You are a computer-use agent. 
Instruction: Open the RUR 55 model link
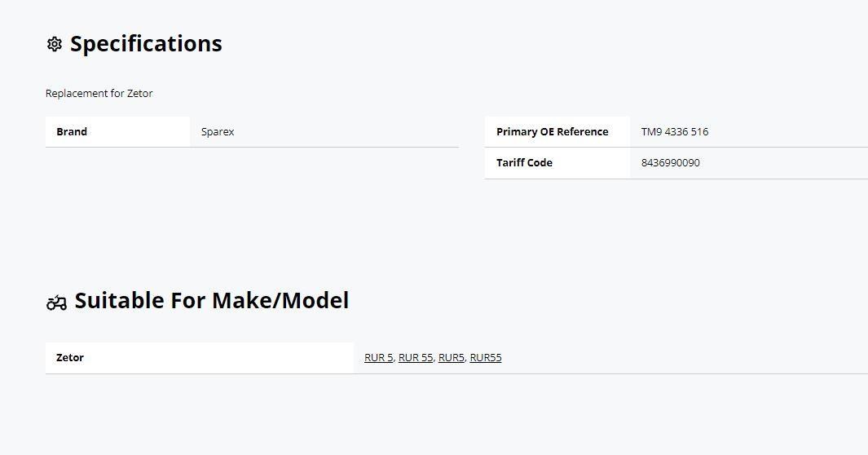[x=416, y=358]
